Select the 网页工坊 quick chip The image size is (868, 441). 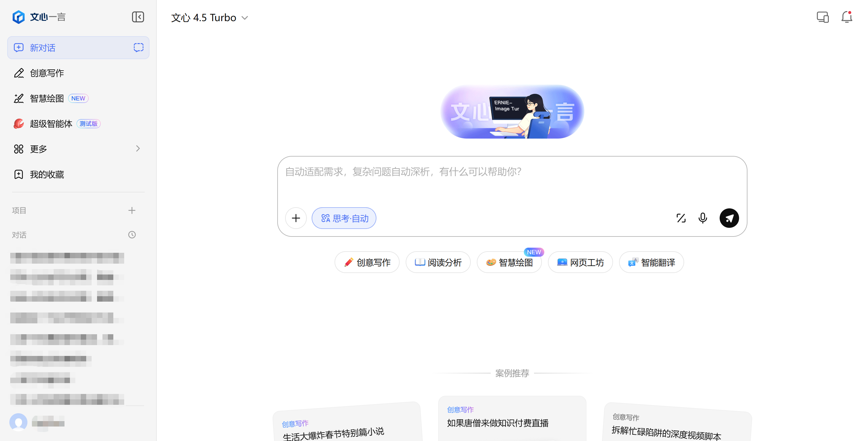pyautogui.click(x=580, y=262)
